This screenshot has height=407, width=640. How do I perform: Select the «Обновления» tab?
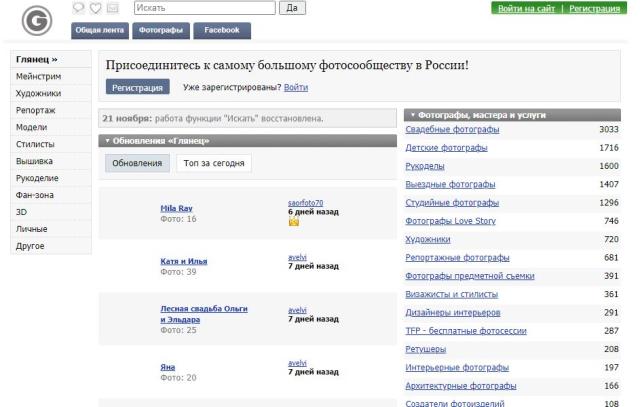click(x=138, y=162)
